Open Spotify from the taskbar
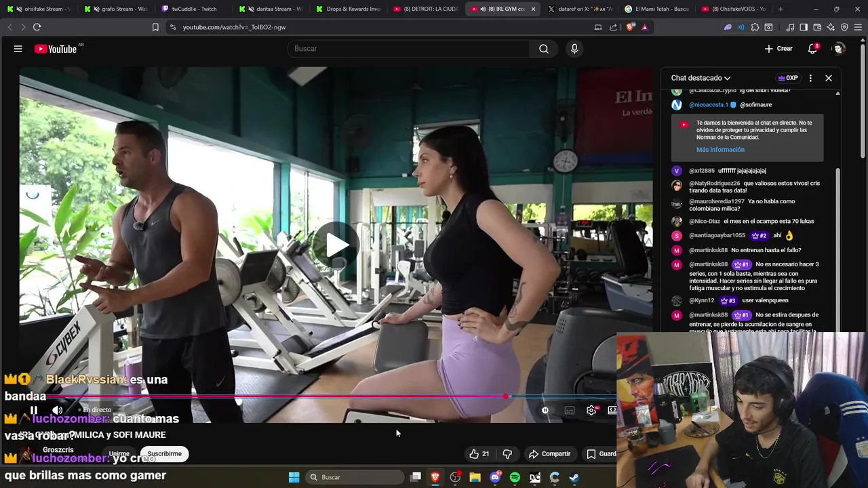The height and width of the screenshot is (488, 868). 515,477
